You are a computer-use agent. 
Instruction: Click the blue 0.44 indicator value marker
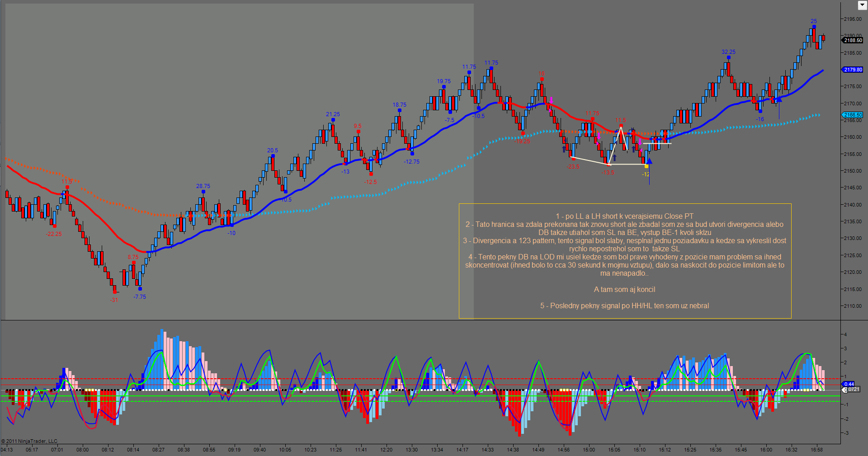click(x=849, y=384)
